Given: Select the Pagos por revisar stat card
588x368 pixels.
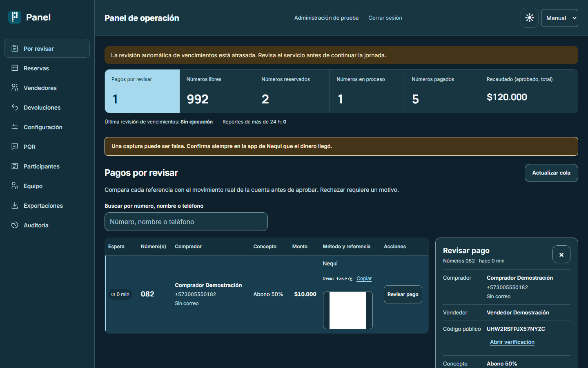Looking at the screenshot, I should click(143, 91).
